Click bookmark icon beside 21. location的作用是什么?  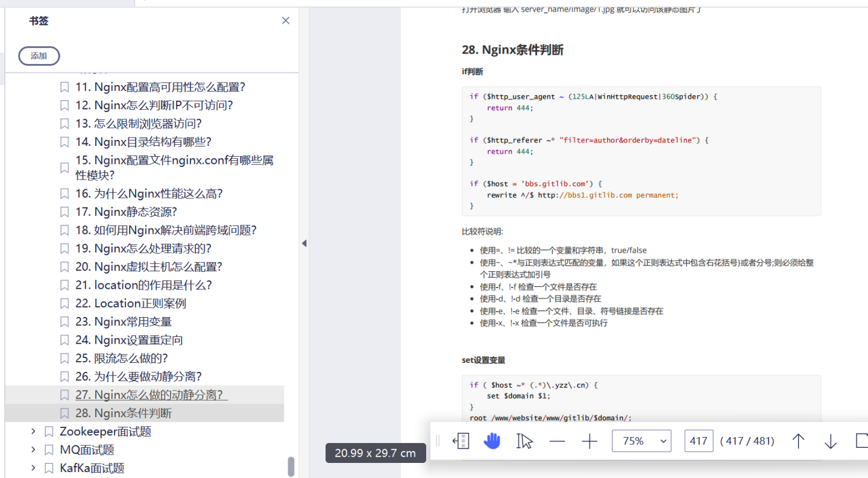[64, 285]
